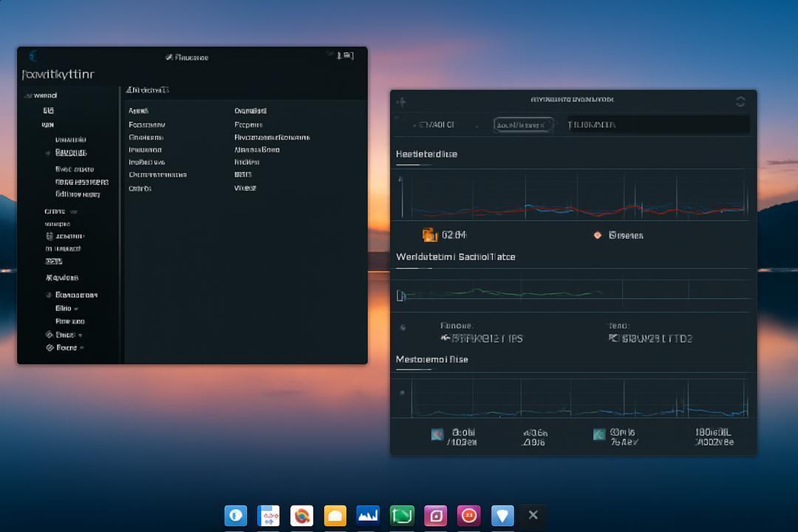Click into the dark search field in the monitor toolbar
Image resolution: width=798 pixels, height=532 pixels.
coord(658,125)
